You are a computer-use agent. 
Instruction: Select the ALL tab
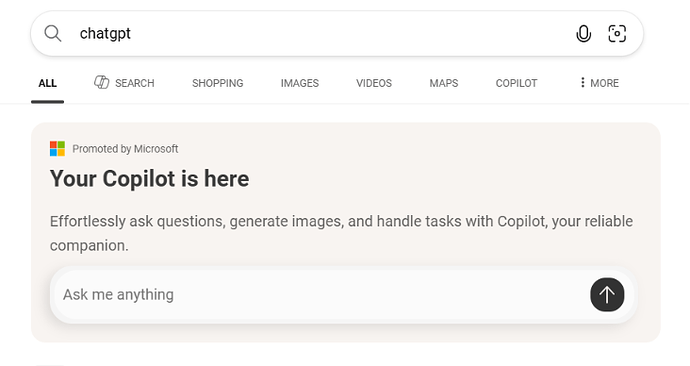point(48,83)
